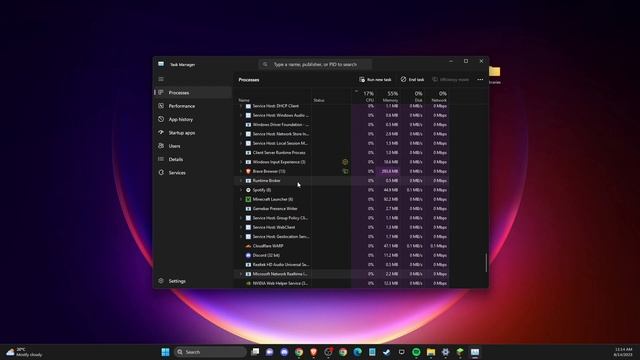Open the Windows Start menu
640x360 pixels.
(165, 352)
